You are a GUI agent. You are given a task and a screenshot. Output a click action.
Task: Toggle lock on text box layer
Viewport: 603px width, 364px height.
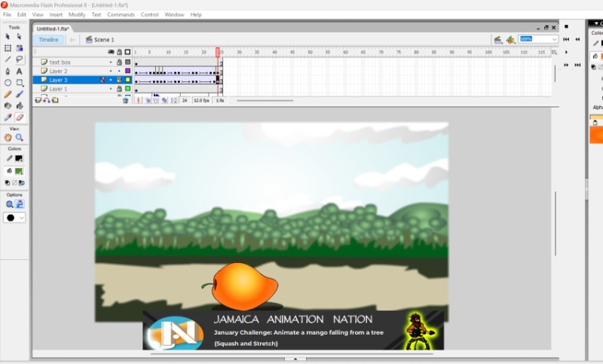119,62
